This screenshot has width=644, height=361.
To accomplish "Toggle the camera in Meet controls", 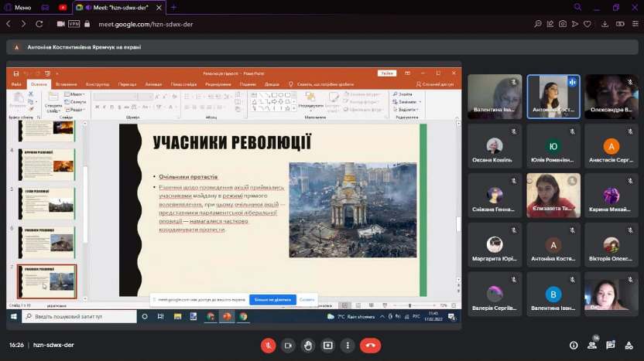I will click(x=289, y=346).
